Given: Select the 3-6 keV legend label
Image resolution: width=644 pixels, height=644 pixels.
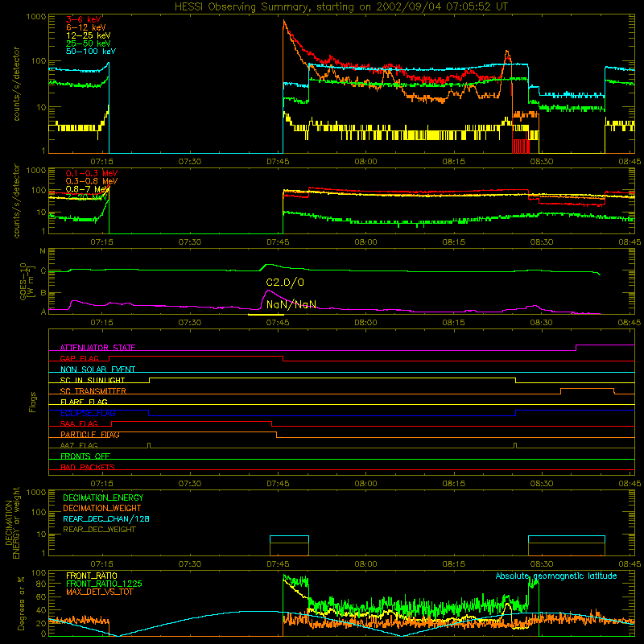Looking at the screenshot, I should click(84, 19).
